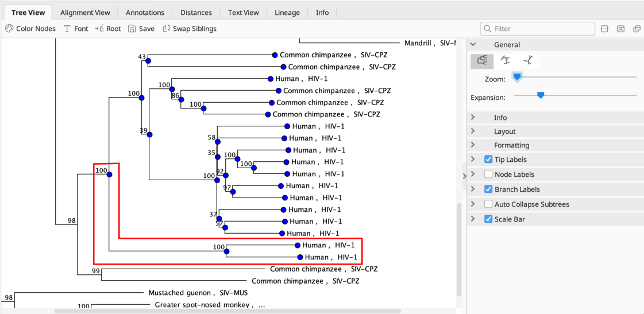The width and height of the screenshot is (644, 314).
Task: Uncheck the Tip Labels checkbox
Action: tap(488, 160)
